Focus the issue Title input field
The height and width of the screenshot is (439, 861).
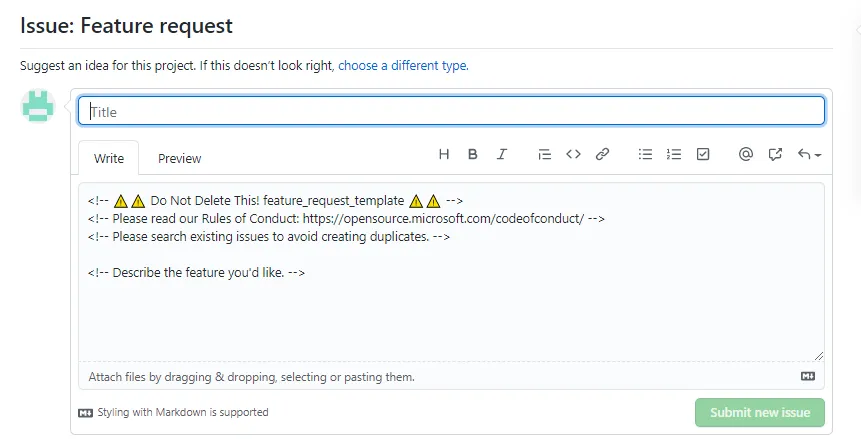(452, 111)
